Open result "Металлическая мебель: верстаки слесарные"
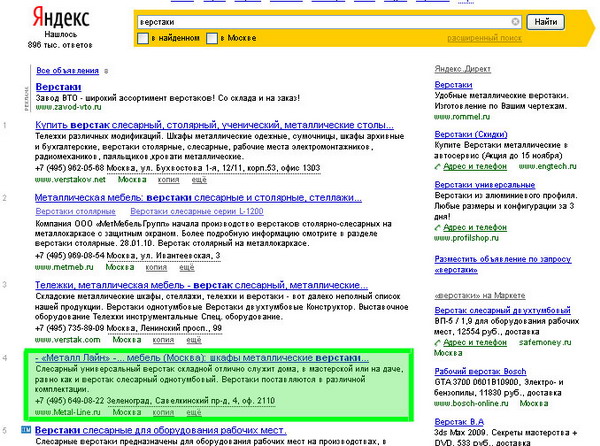Viewport: 600px width, 446px height. 198,197
